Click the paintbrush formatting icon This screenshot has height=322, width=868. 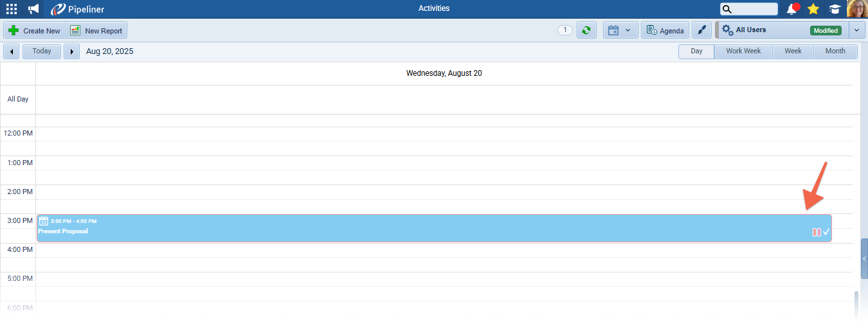coord(701,30)
